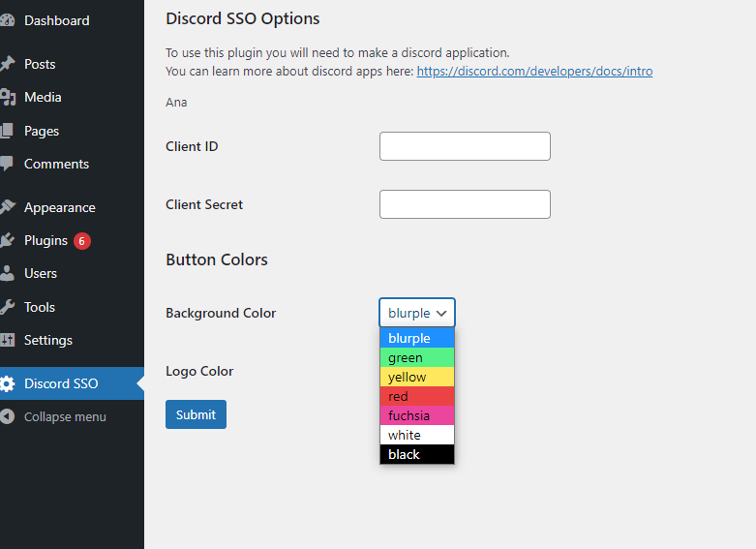Click the "Ana" text
This screenshot has width=756, height=549.
point(176,103)
